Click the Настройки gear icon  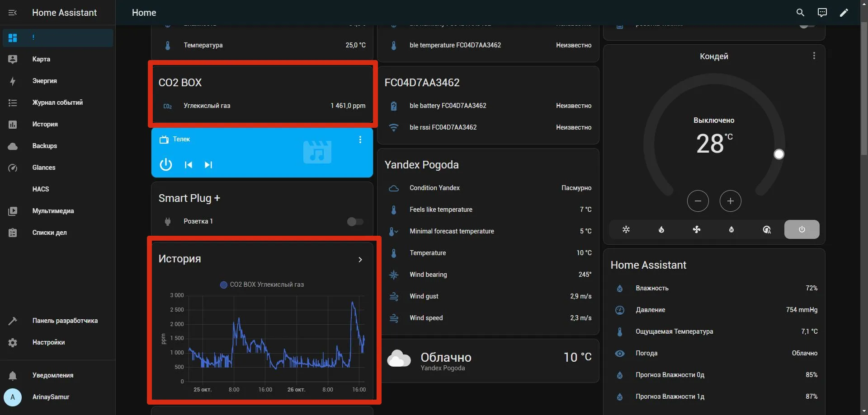point(13,342)
